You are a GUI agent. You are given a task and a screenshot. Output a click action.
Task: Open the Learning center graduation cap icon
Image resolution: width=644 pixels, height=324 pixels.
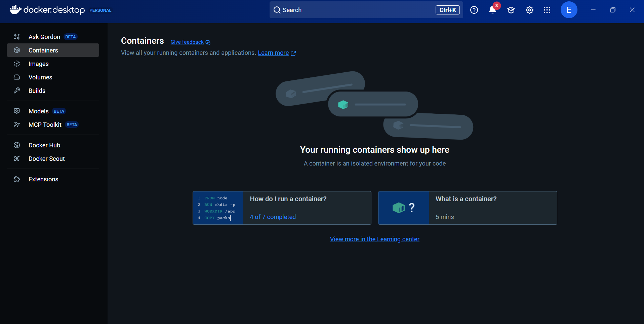click(511, 10)
